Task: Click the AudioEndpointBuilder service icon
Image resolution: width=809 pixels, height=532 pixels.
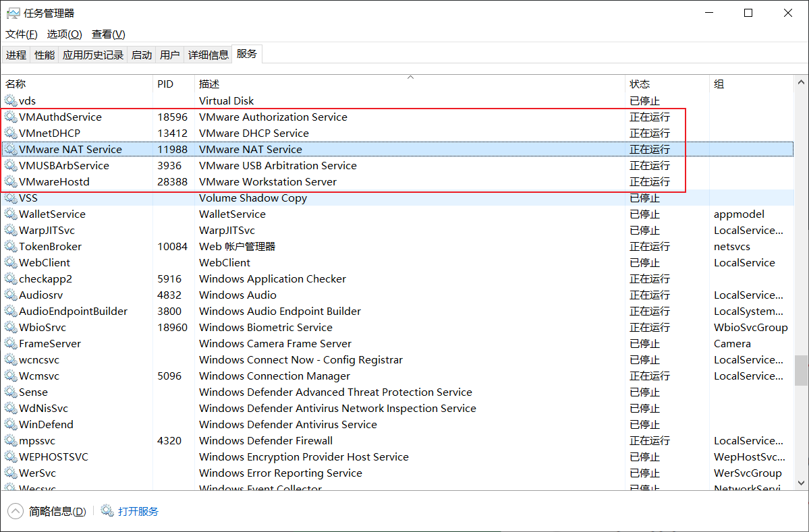Action: [x=11, y=311]
